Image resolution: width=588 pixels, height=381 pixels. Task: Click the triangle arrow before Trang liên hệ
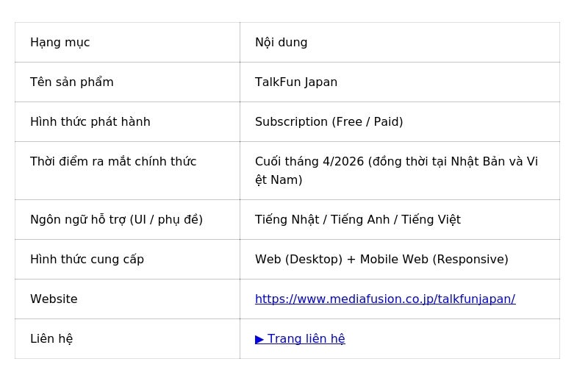point(259,338)
